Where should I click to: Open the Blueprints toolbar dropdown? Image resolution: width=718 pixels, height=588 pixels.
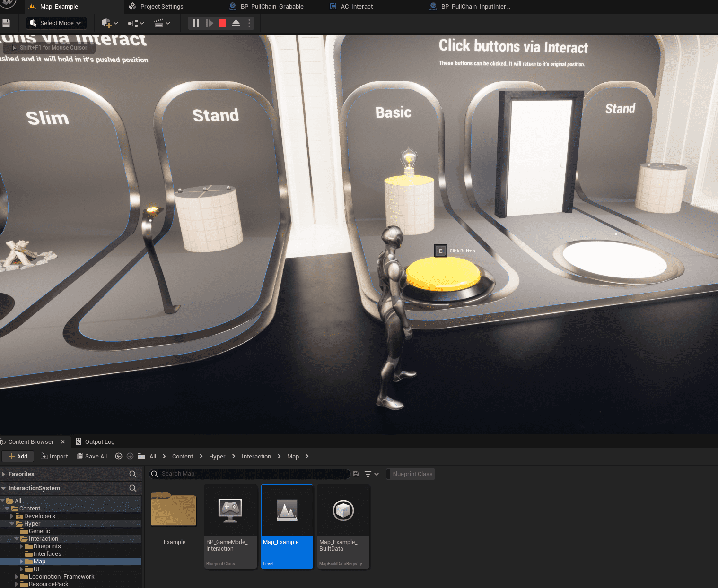click(136, 23)
